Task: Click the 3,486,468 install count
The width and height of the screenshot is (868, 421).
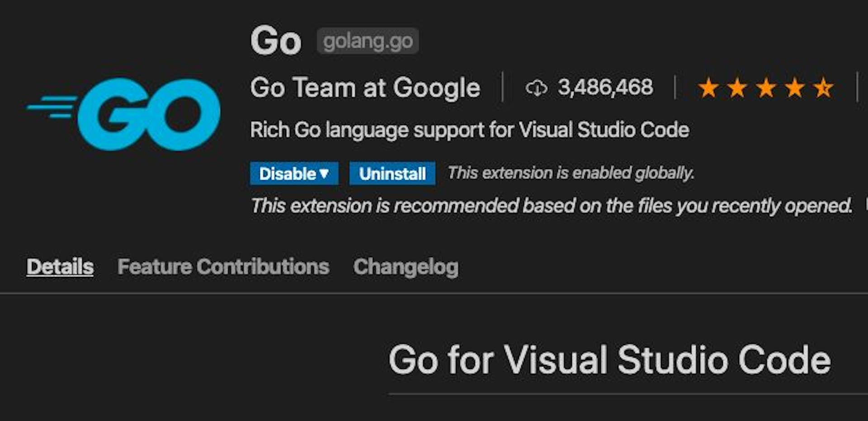Action: [605, 87]
